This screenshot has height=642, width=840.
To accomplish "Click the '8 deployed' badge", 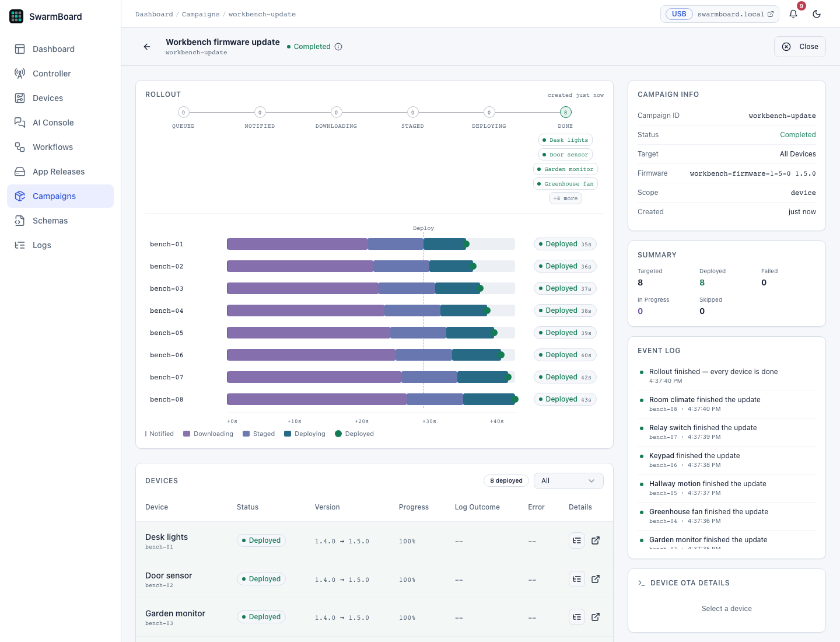I will tap(506, 481).
